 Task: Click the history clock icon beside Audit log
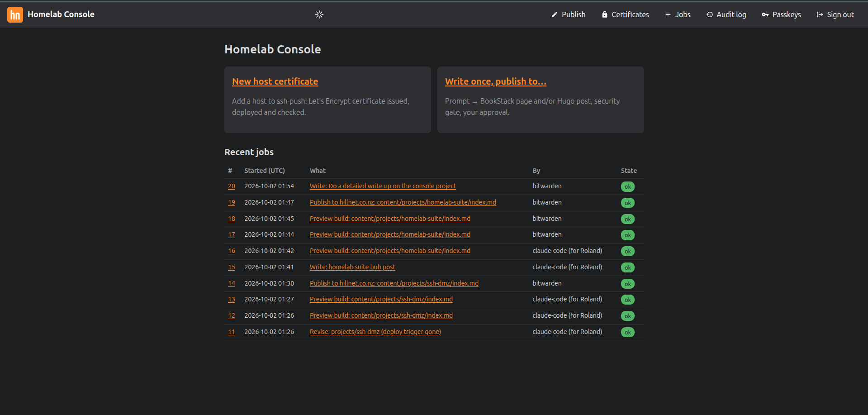[x=710, y=14]
